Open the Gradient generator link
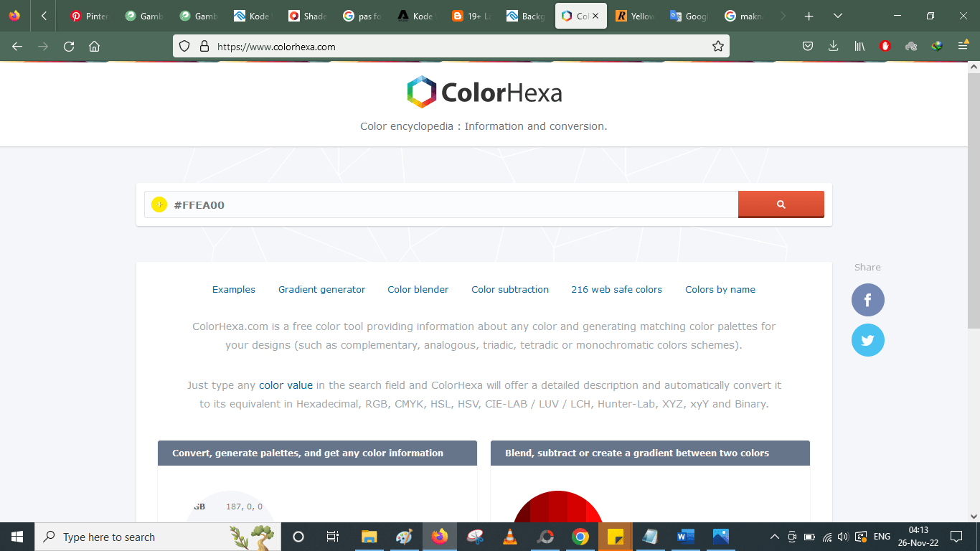 point(321,290)
